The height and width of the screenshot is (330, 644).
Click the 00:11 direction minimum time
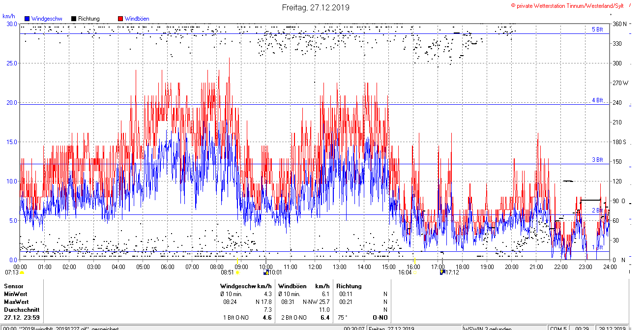346,294
